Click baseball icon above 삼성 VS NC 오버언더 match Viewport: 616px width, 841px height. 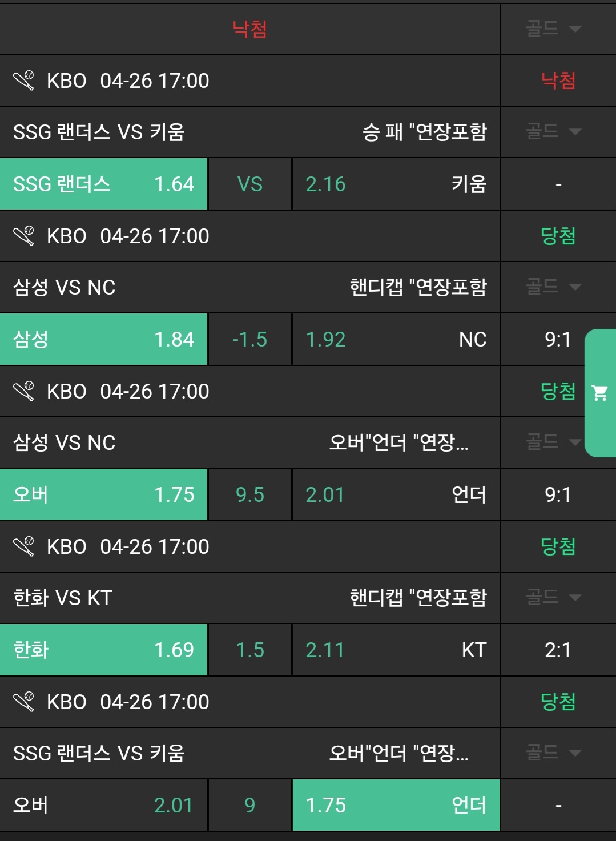24,391
